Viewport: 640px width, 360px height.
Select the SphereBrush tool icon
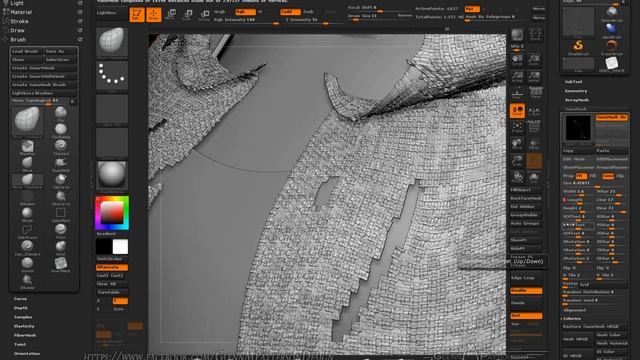point(611,13)
